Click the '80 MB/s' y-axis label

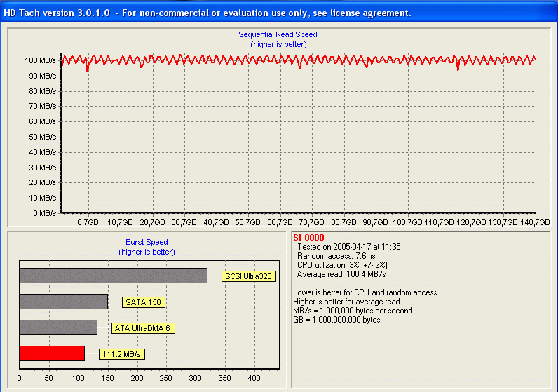click(42, 91)
